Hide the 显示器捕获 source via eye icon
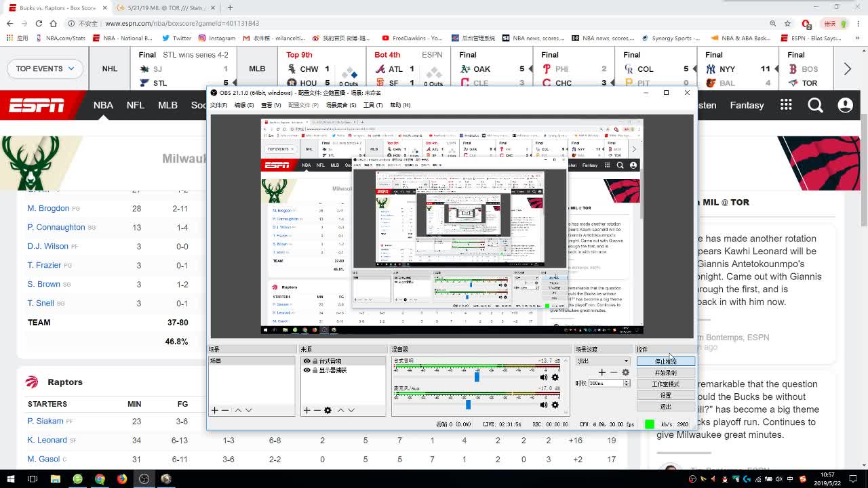The width and height of the screenshot is (868, 488). pyautogui.click(x=307, y=370)
